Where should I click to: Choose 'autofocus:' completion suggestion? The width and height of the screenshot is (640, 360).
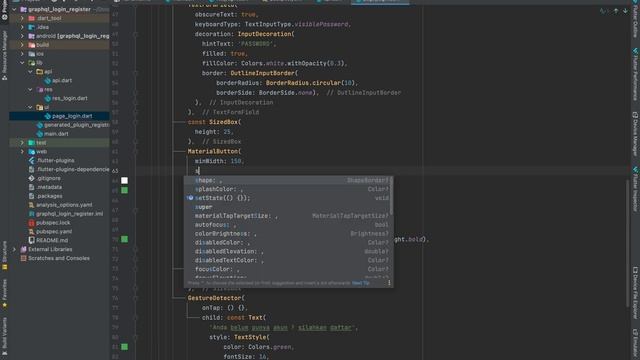287,225
